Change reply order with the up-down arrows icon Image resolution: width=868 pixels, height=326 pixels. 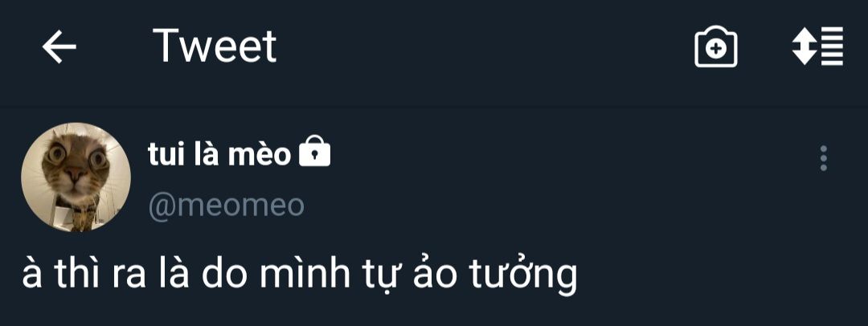point(817,46)
